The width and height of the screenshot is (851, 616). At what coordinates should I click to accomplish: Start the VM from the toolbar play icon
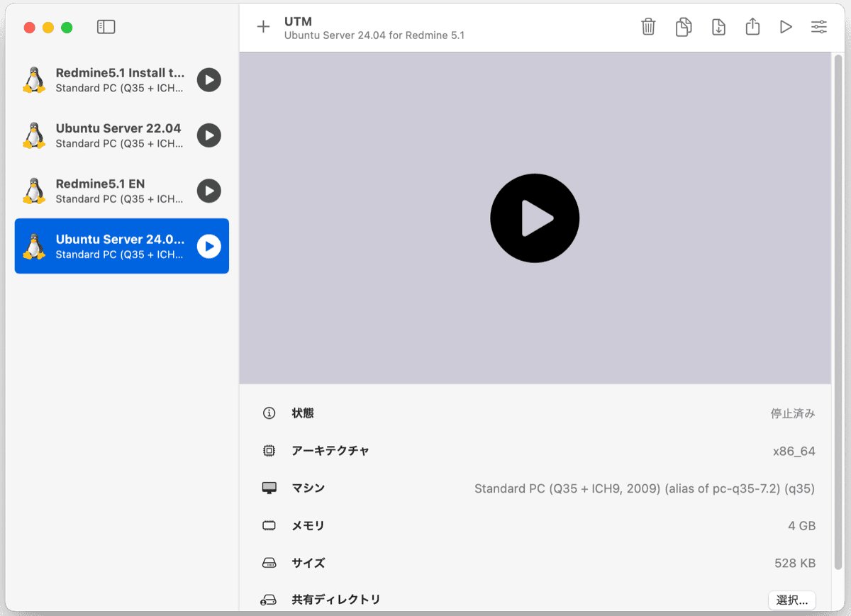pyautogui.click(x=786, y=27)
